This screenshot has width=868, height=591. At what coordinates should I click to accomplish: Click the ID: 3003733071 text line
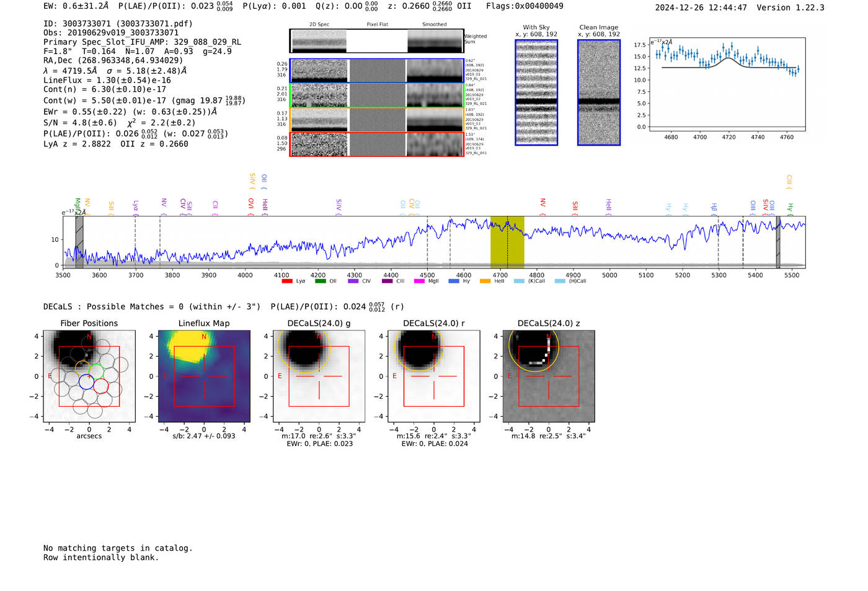pos(118,24)
